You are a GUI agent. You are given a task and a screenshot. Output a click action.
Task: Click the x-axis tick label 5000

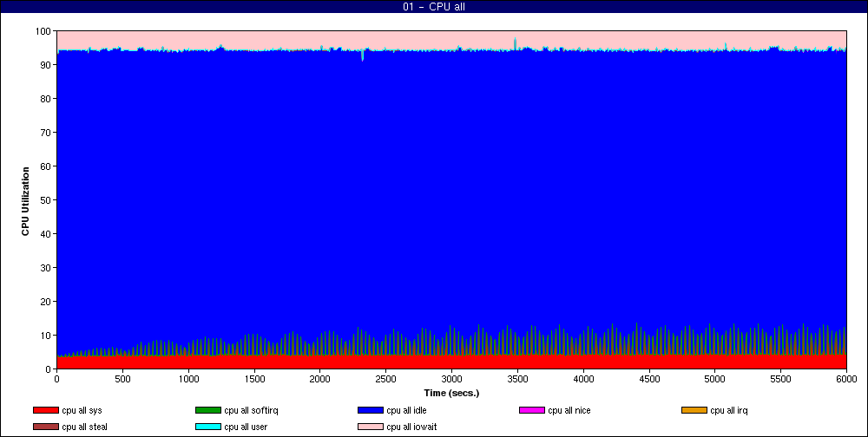[x=714, y=379]
